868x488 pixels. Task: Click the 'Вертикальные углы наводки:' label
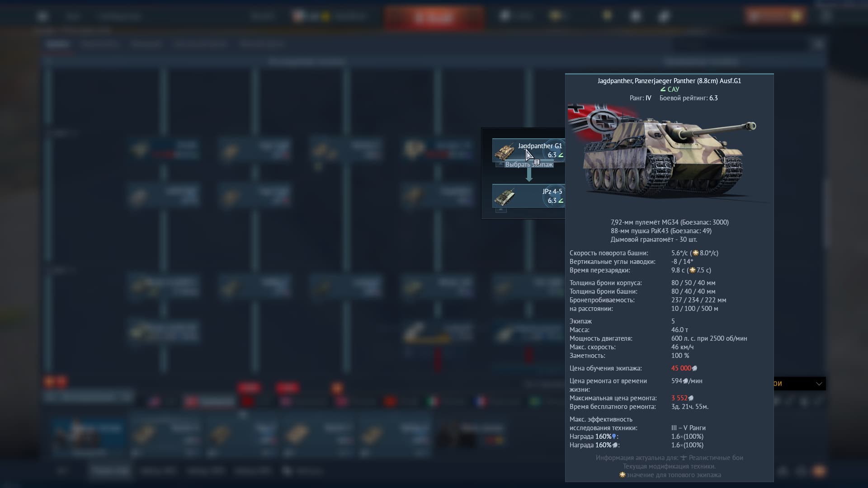coord(612,262)
